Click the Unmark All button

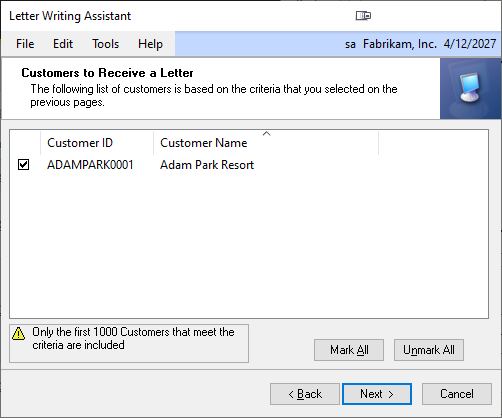click(429, 350)
